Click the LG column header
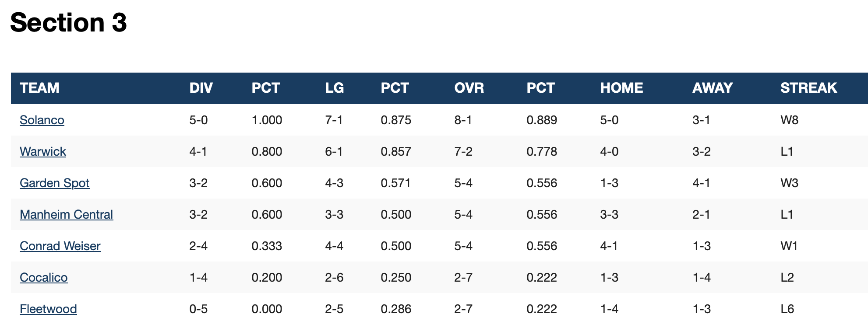The width and height of the screenshot is (868, 335). coord(334,88)
